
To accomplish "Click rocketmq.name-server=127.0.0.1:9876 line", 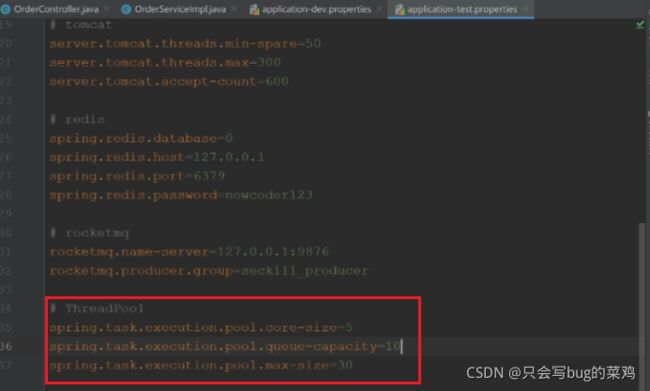I will (189, 252).
